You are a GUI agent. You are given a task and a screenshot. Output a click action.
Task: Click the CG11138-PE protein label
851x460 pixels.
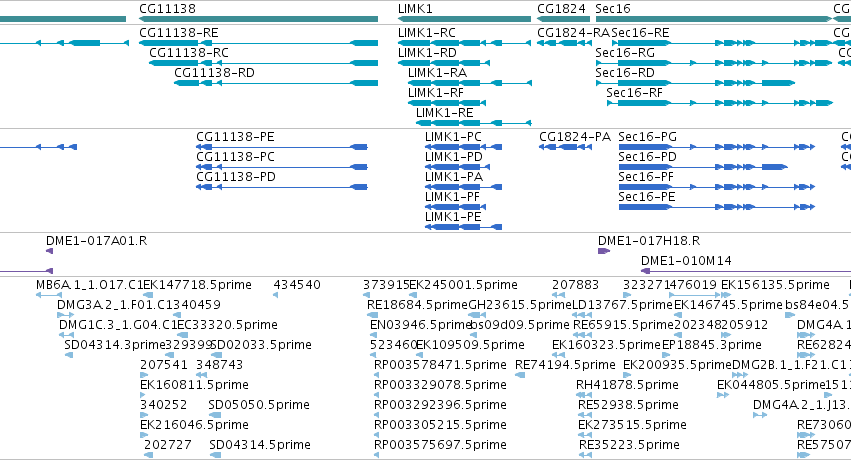[236, 137]
